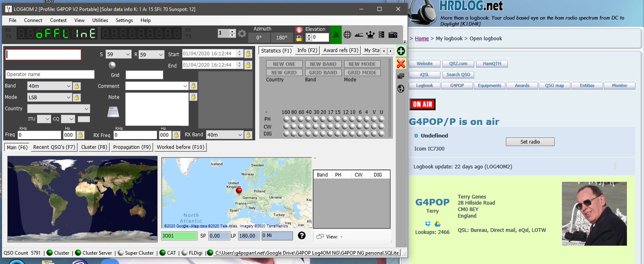Screen dimensions: 644x264
Task: Click the QSO map button in HRDLOG
Action: click(x=554, y=85)
